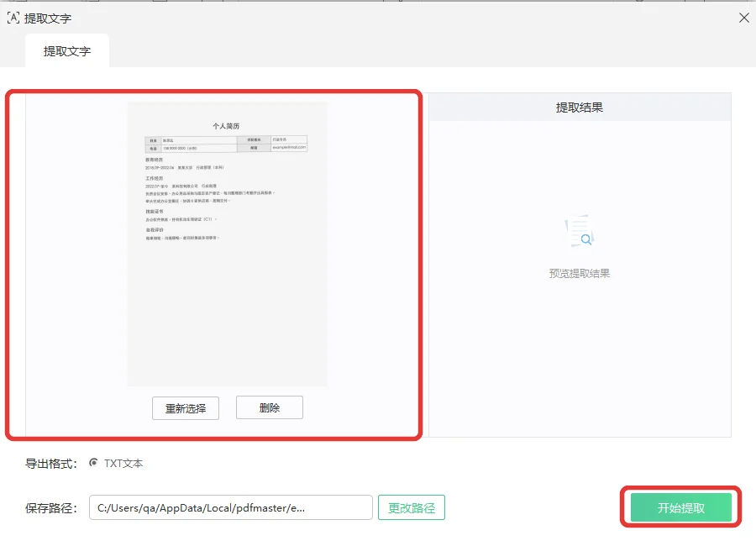Select the TXT文本 radio button
Image resolution: width=756 pixels, height=546 pixels.
tap(93, 463)
